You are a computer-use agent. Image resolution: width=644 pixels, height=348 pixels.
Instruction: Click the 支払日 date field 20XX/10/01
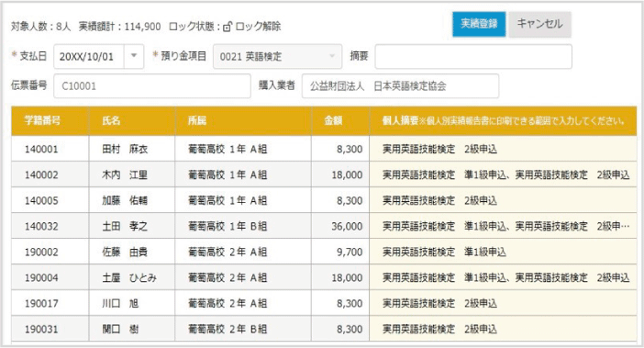coord(89,56)
